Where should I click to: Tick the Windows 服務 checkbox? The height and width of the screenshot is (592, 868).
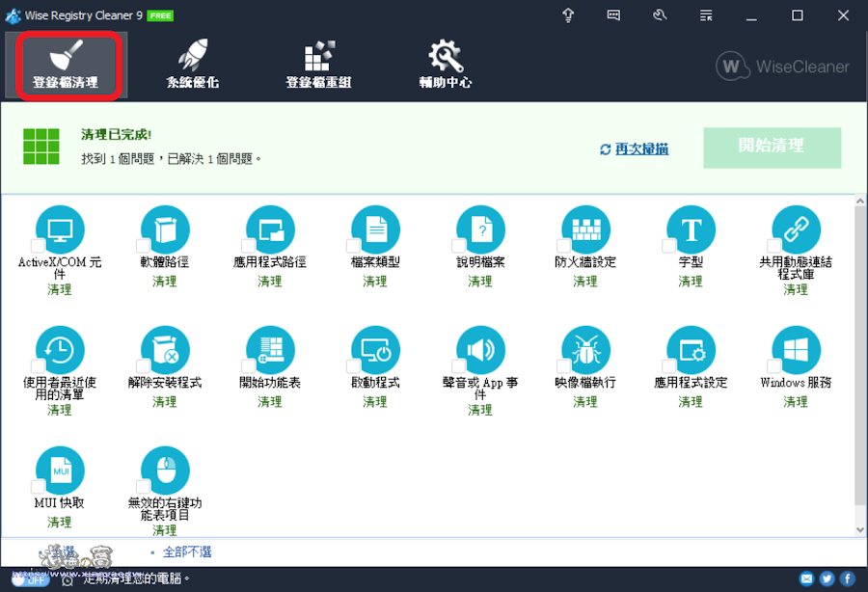point(774,366)
